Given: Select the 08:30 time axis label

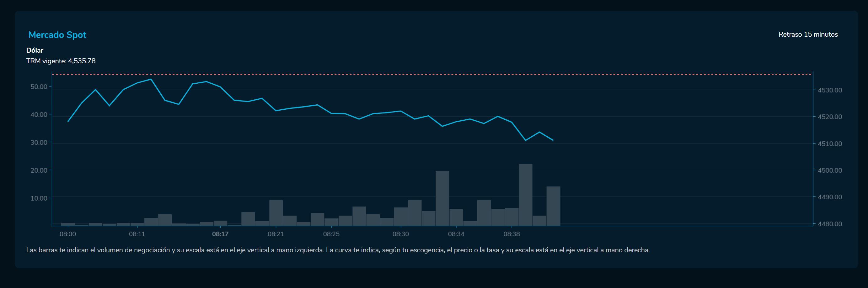Looking at the screenshot, I should [400, 234].
